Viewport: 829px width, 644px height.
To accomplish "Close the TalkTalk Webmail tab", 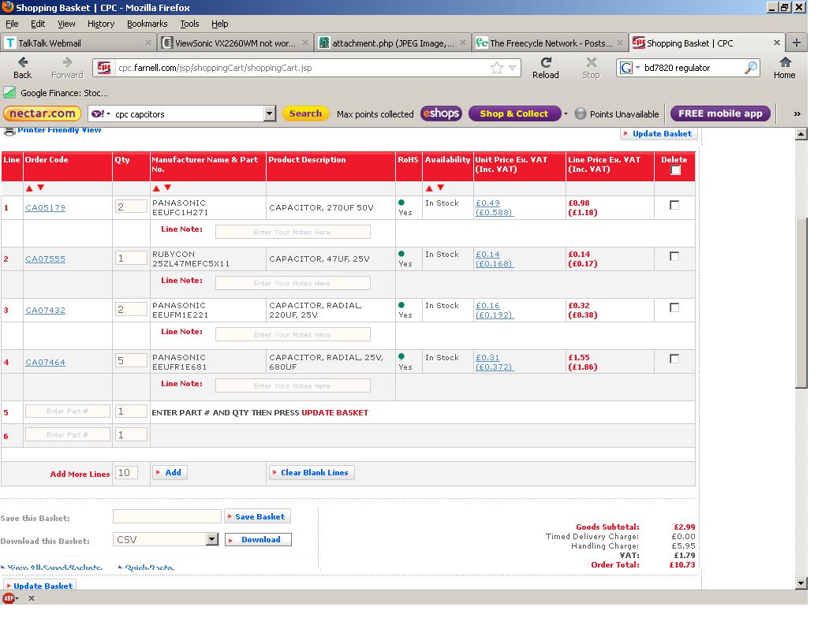I will click(x=148, y=43).
